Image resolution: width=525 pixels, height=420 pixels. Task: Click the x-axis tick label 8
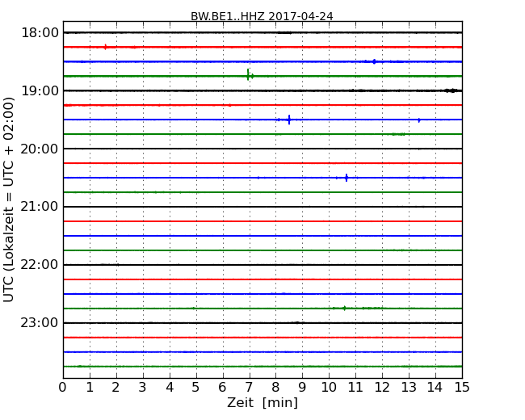[275, 388]
